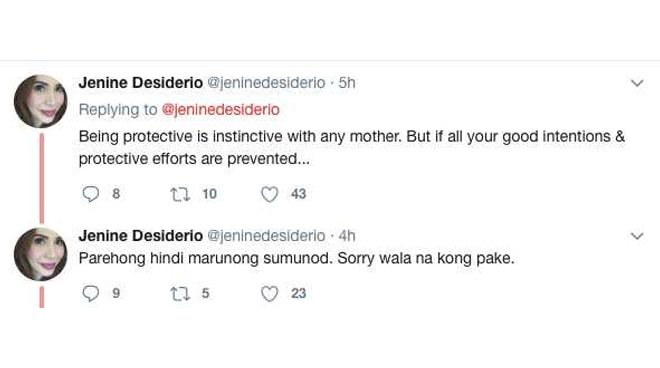This screenshot has height=368, width=660.
Task: Open profile avatar of the first tweet
Action: (x=40, y=101)
